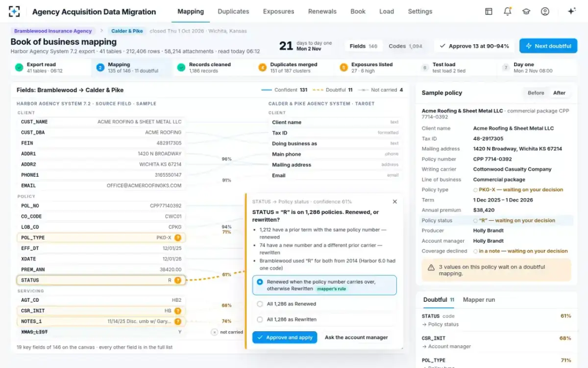Open the Mapping tab
The width and height of the screenshot is (588, 368).
[191, 11]
